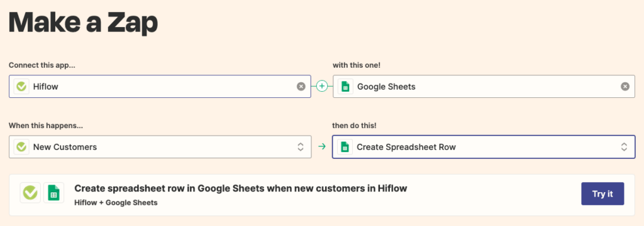Focus the Hiflow app search field
Screen dimensions: 644x226
(160, 87)
